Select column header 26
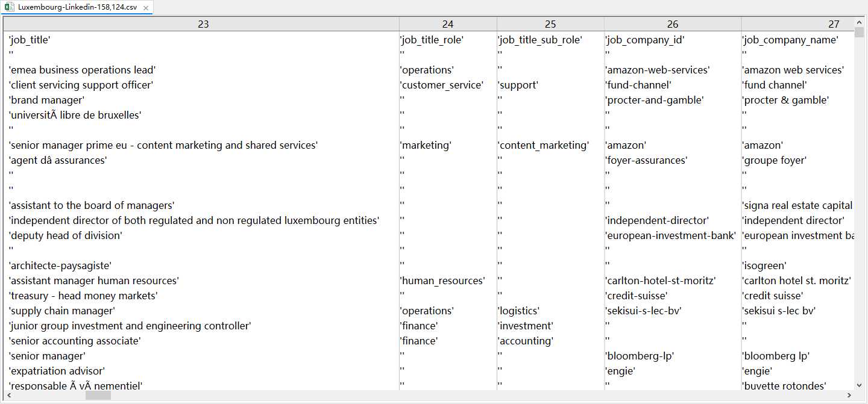 pyautogui.click(x=673, y=24)
